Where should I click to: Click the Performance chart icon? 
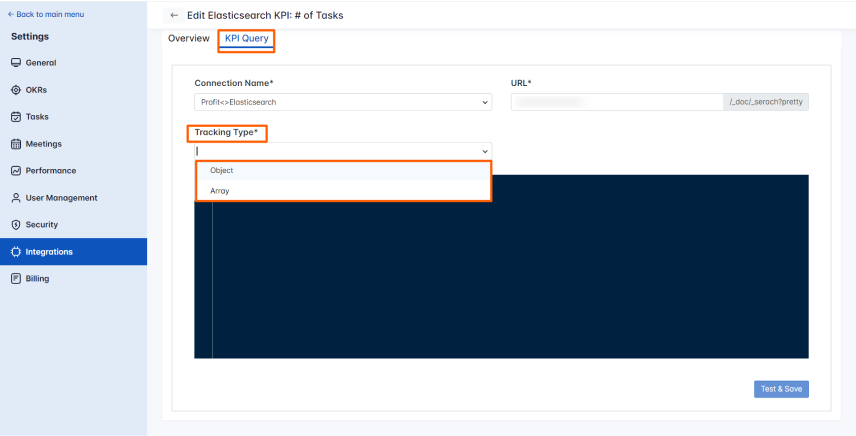click(16, 171)
